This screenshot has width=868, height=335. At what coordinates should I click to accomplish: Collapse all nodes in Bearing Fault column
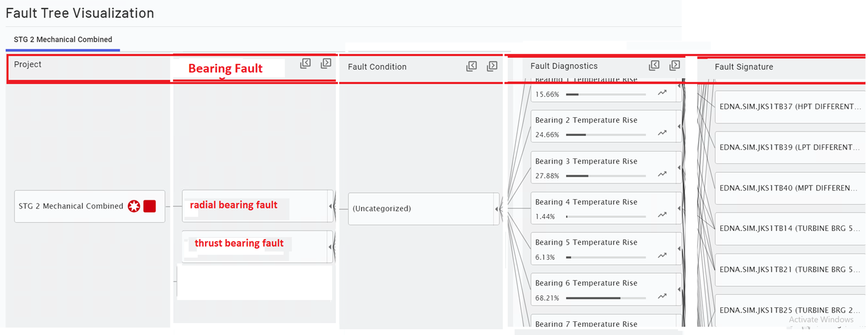pyautogui.click(x=305, y=63)
